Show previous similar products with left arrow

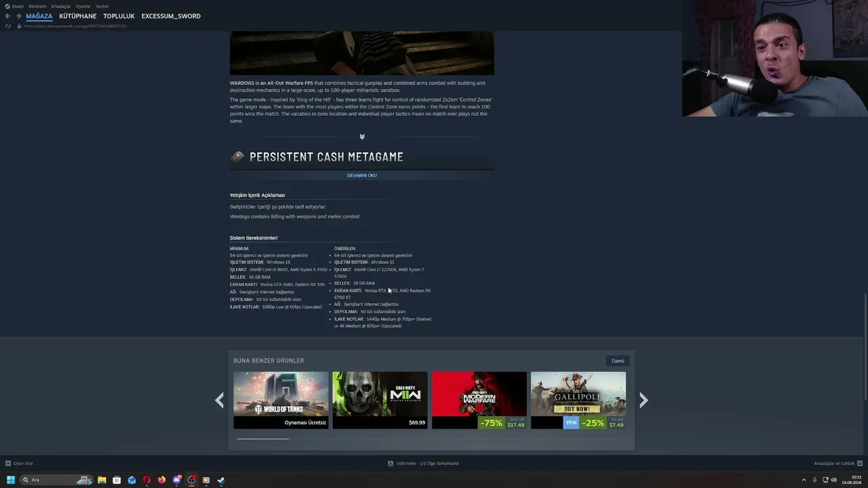click(219, 400)
